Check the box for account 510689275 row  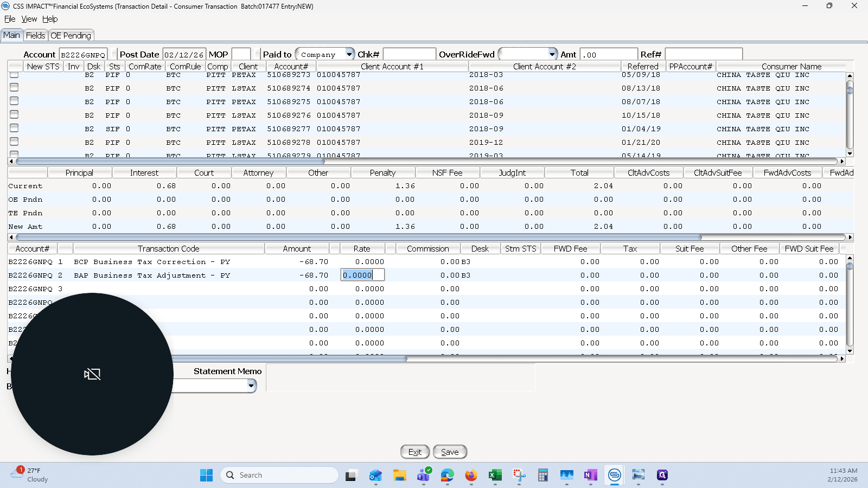pos(14,101)
